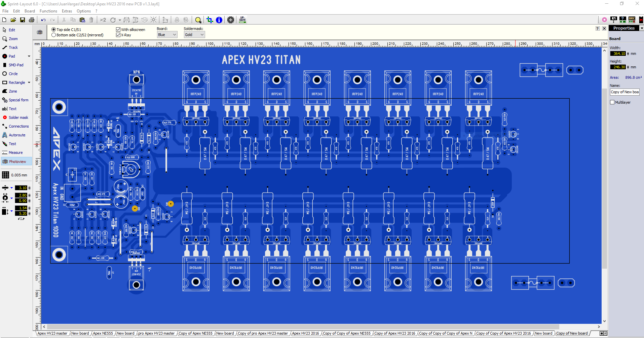Open the File menu

click(5, 11)
